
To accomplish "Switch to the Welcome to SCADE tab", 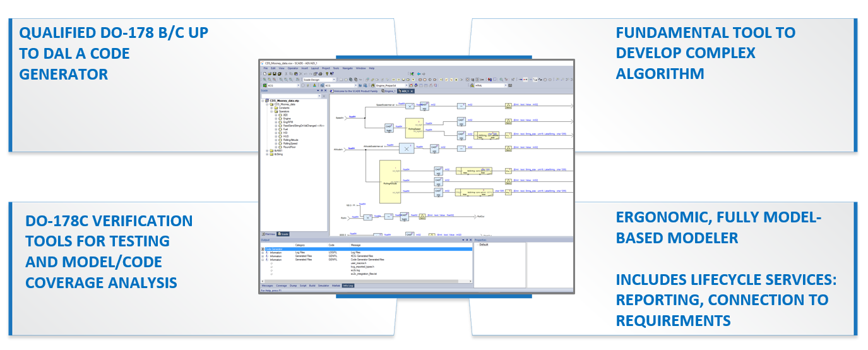I will 354,91.
